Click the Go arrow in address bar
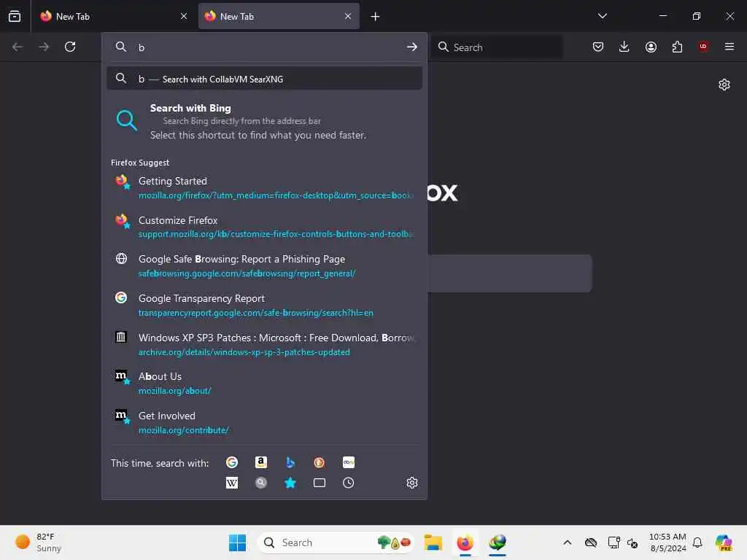 [x=412, y=47]
